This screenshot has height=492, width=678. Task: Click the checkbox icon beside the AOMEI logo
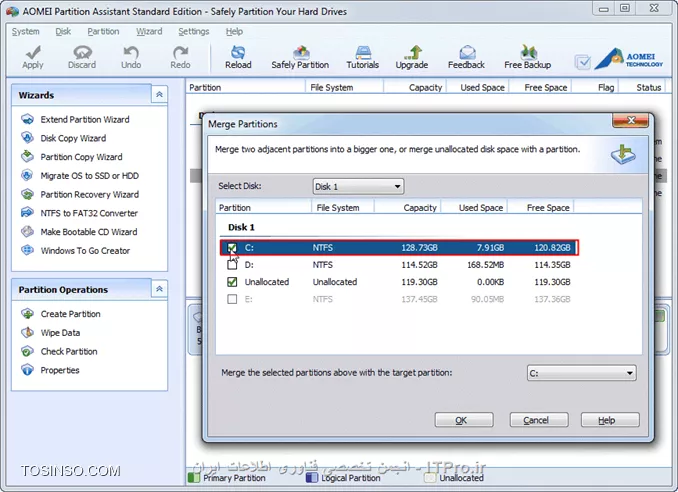pos(583,62)
